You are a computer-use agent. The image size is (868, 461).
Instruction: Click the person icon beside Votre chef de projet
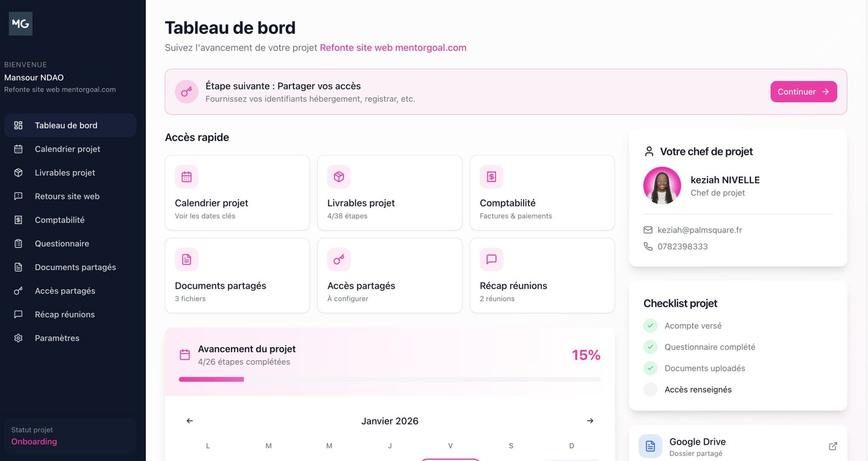point(649,151)
